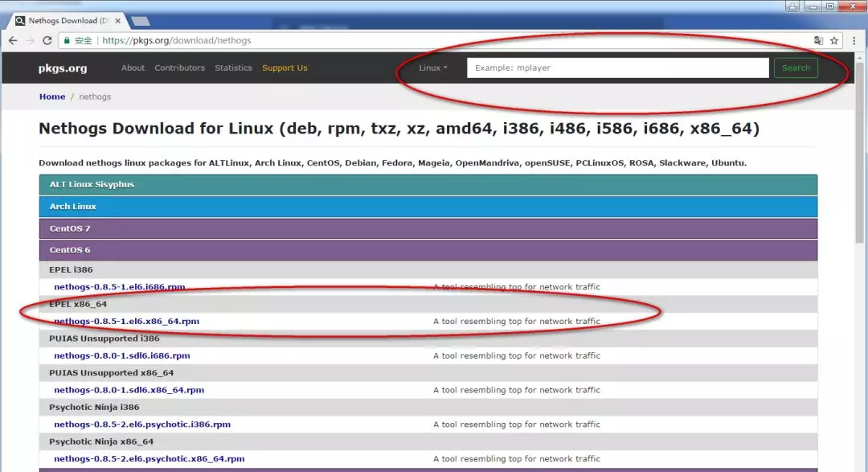Open a new tab button
Image resolution: width=868 pixels, height=472 pixels.
coord(141,21)
